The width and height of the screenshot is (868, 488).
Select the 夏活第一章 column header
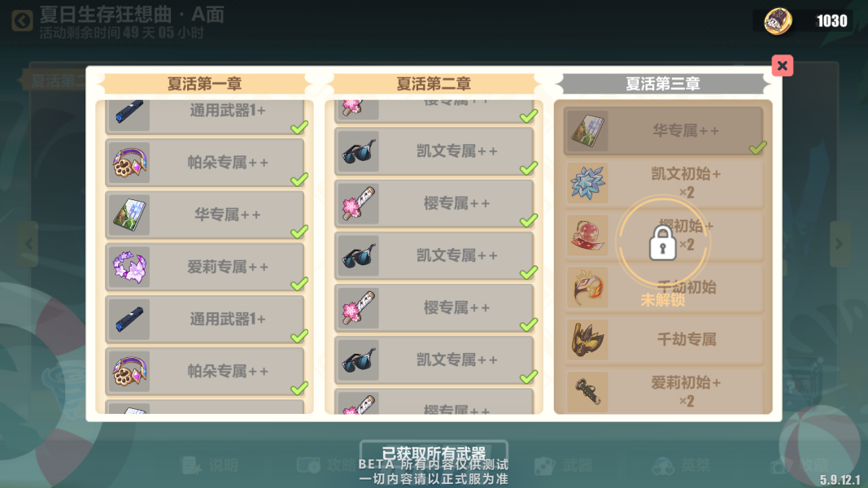tap(204, 84)
